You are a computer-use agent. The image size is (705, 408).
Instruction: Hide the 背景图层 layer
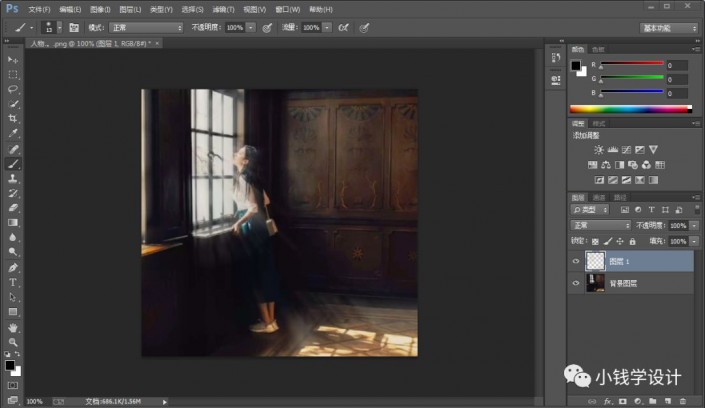coord(575,283)
